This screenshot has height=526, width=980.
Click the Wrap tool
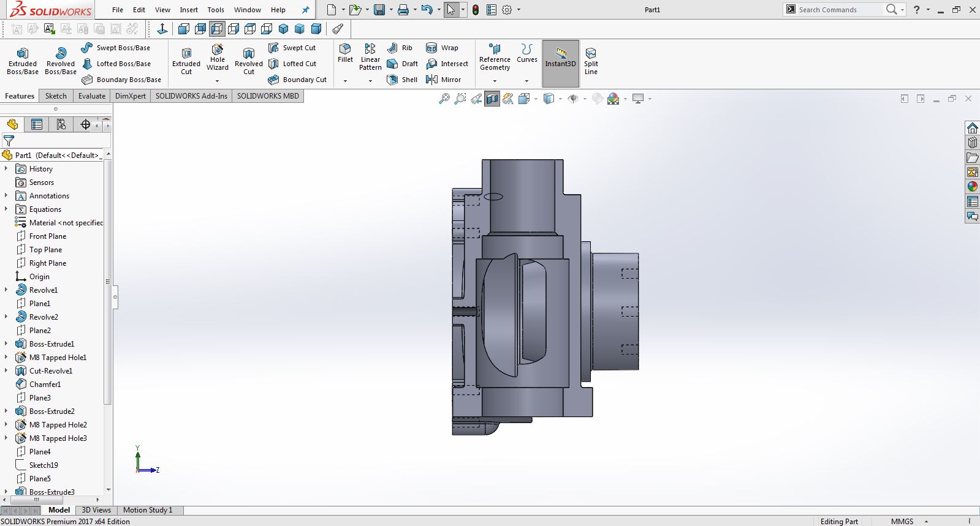point(442,48)
